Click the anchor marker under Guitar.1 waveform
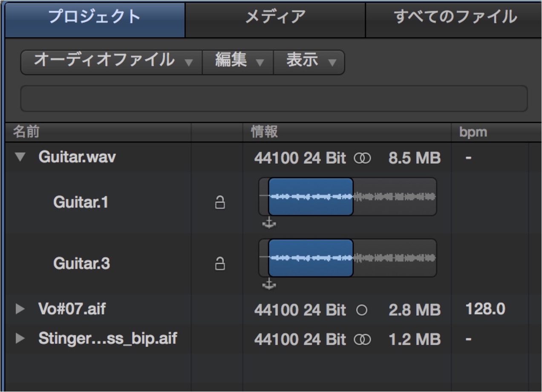 269,222
